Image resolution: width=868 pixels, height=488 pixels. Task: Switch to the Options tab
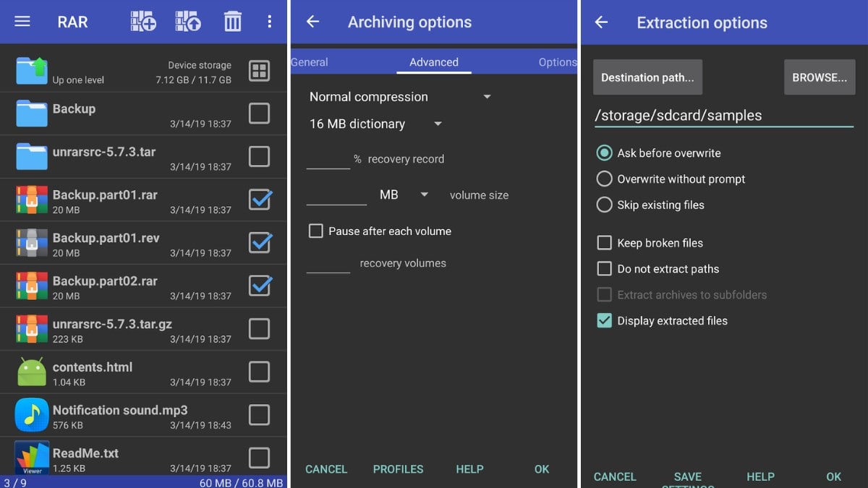coord(558,62)
